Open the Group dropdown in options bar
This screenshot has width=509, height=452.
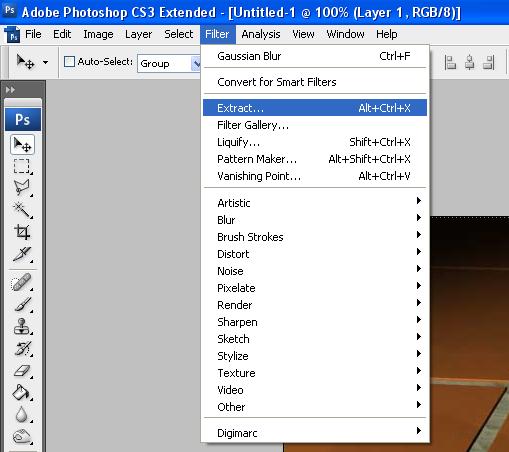coord(169,63)
